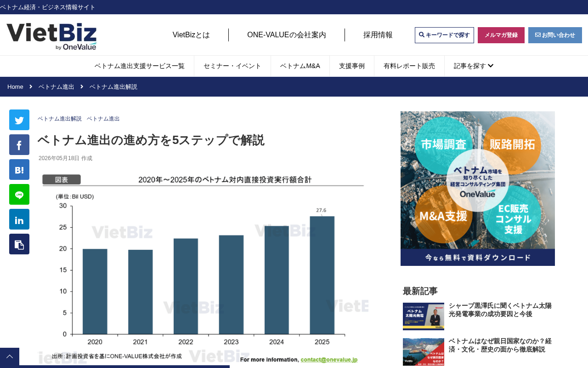Share article via LINE
588x368 pixels.
pos(19,195)
